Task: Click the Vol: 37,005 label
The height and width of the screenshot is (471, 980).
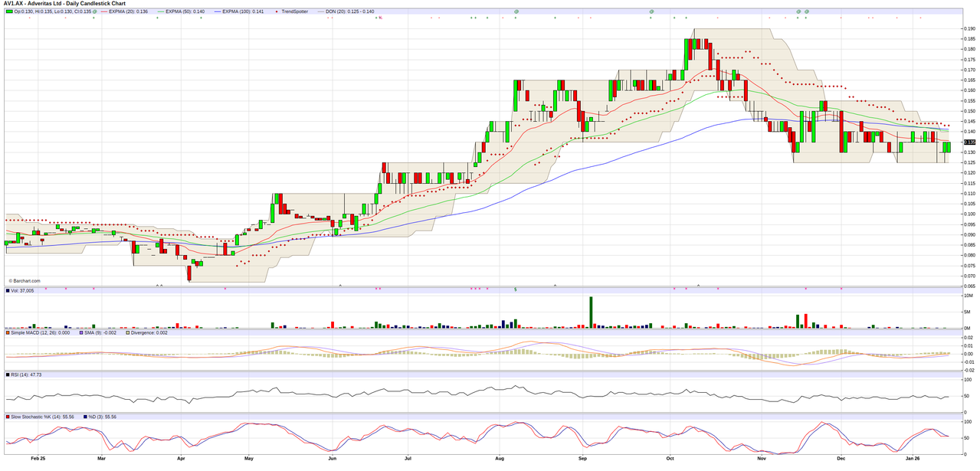Action: [x=23, y=290]
